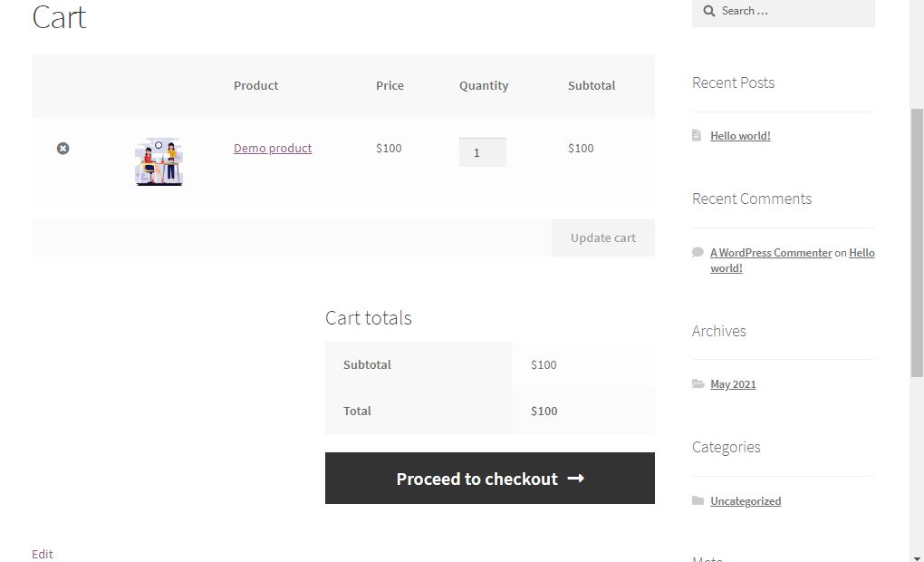Image resolution: width=924 pixels, height=562 pixels.
Task: Click the folder icon beside Uncategorized
Action: click(x=698, y=500)
